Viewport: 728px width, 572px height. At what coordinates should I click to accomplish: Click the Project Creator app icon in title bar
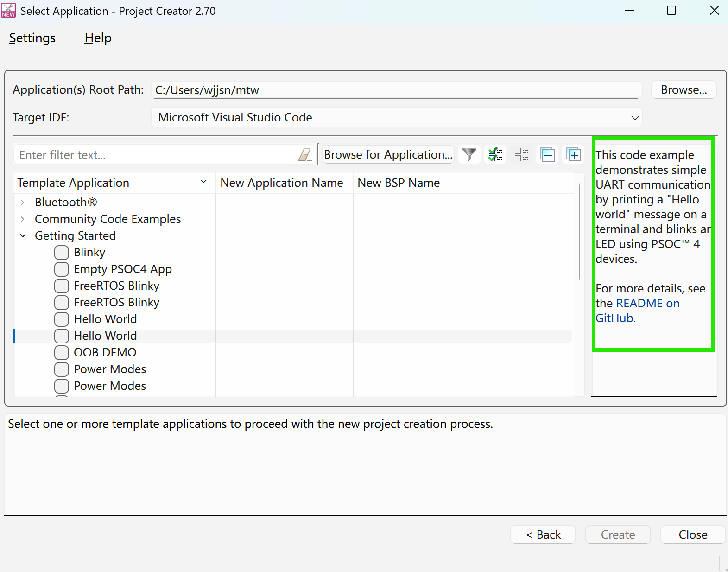[x=8, y=10]
